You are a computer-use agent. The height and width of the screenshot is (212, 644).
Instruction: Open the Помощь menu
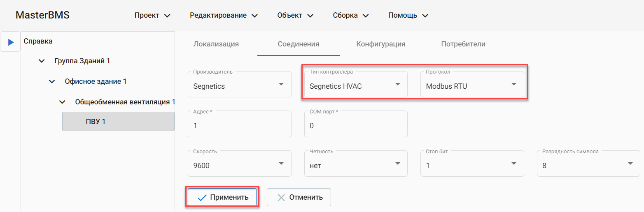[408, 16]
